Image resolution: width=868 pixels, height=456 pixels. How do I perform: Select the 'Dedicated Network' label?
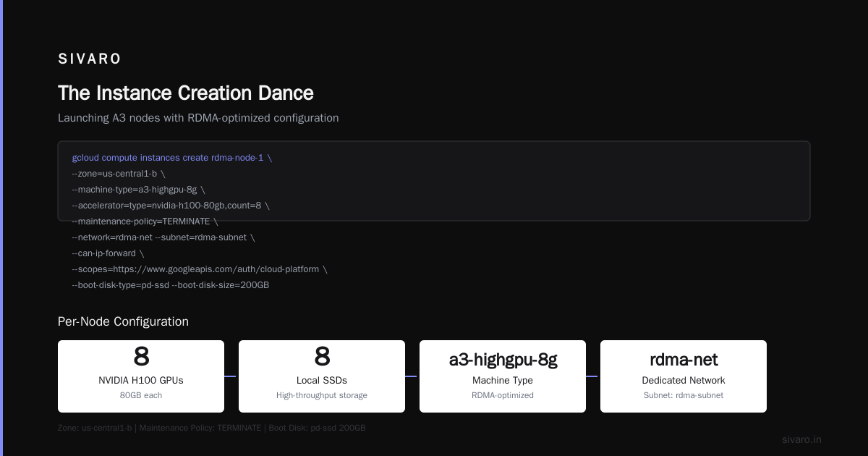coord(684,381)
